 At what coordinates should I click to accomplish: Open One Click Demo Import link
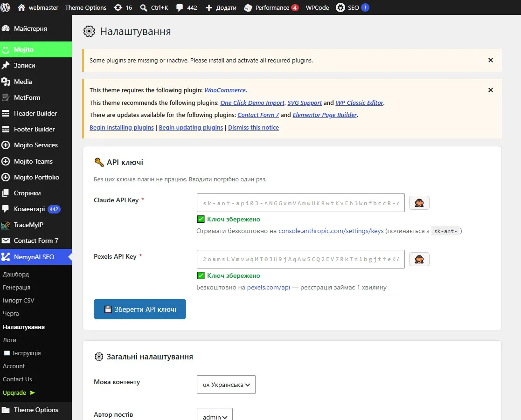tap(252, 103)
